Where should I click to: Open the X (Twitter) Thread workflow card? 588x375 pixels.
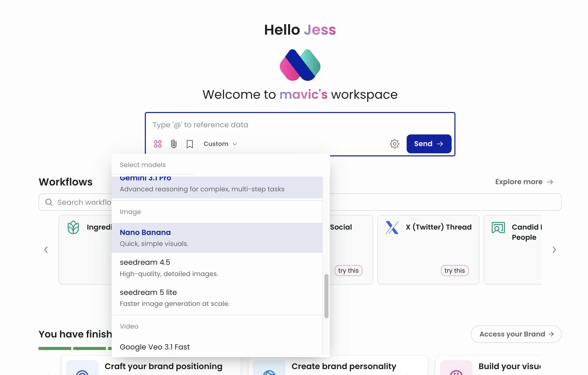(x=428, y=250)
